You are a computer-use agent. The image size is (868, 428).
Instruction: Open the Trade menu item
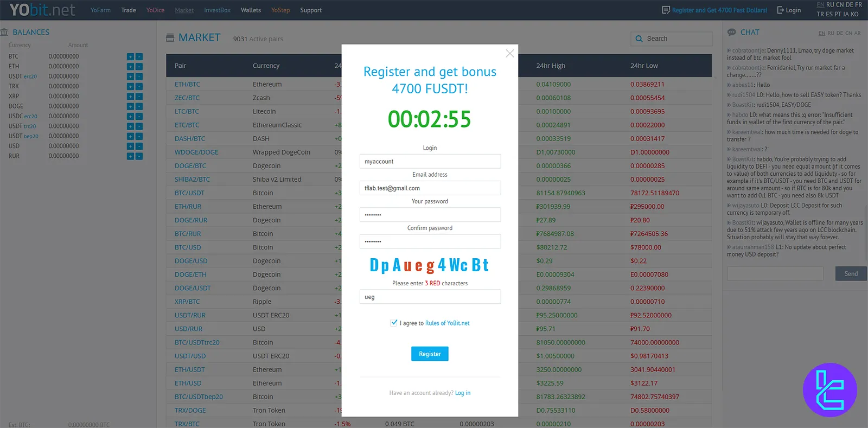pyautogui.click(x=129, y=10)
